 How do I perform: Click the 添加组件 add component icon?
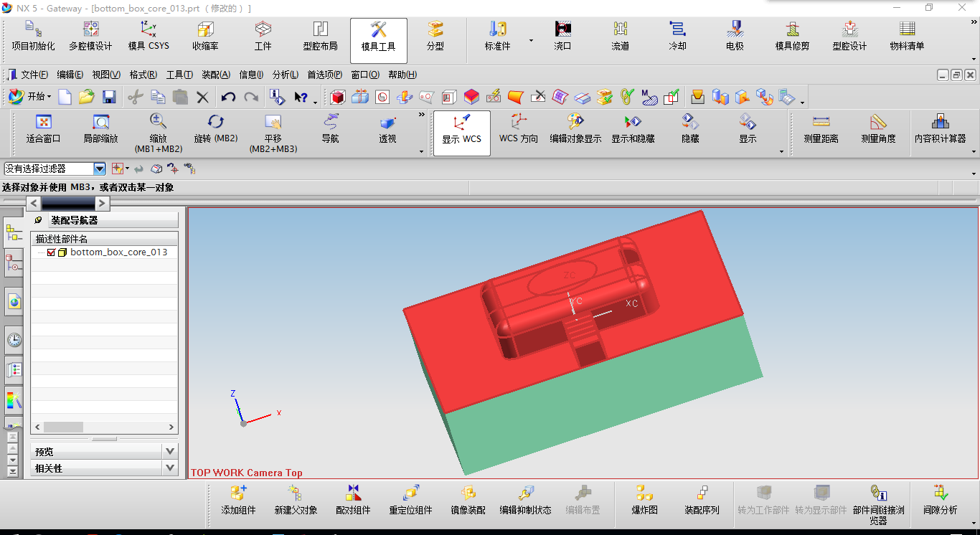(238, 493)
